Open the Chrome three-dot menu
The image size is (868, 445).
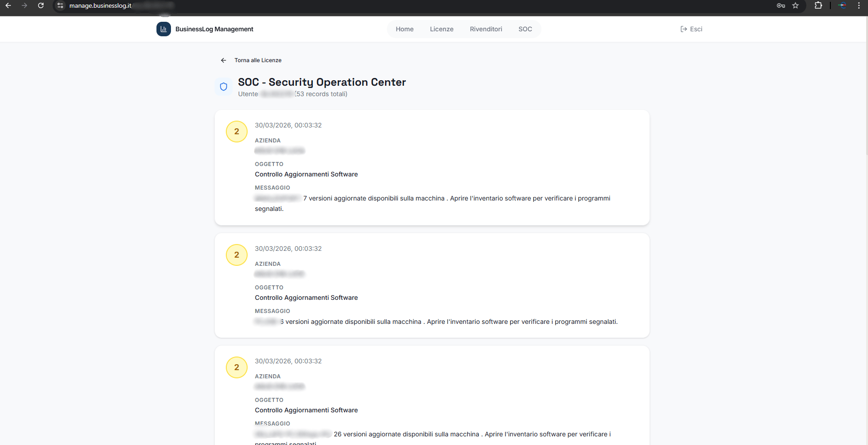(859, 6)
